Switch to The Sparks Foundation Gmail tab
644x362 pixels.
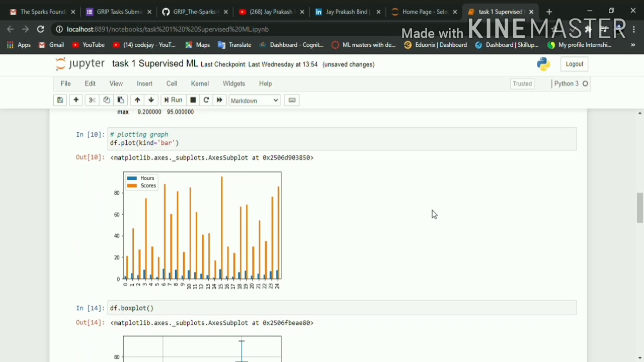[x=41, y=12]
